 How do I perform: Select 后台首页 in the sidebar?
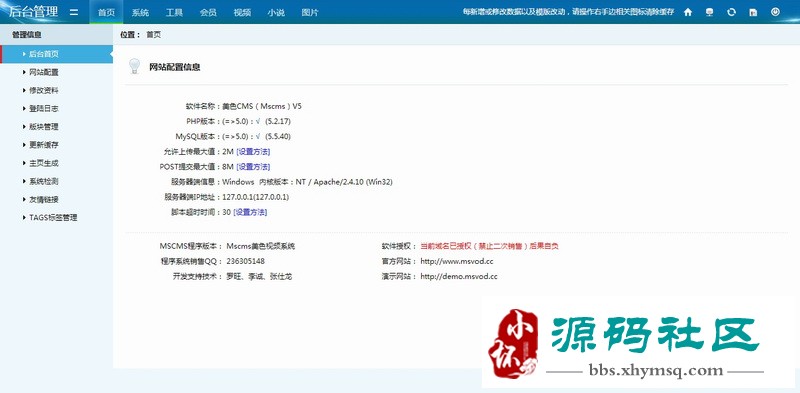57,54
